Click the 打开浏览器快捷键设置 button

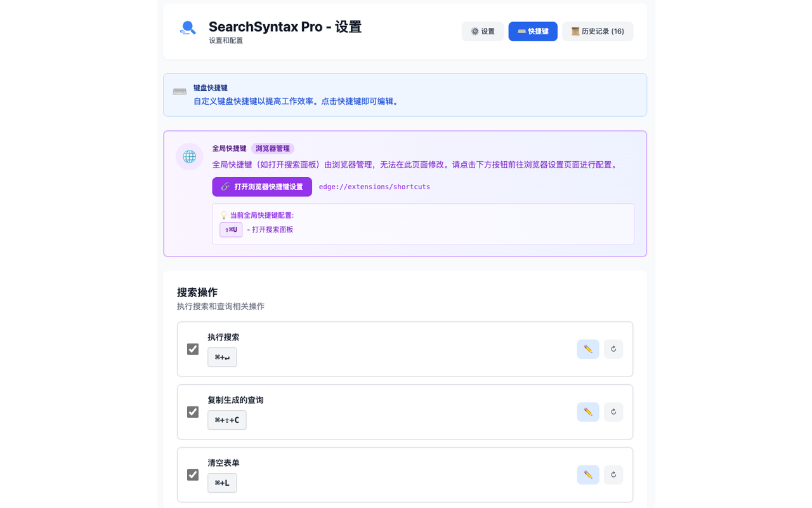pyautogui.click(x=262, y=187)
